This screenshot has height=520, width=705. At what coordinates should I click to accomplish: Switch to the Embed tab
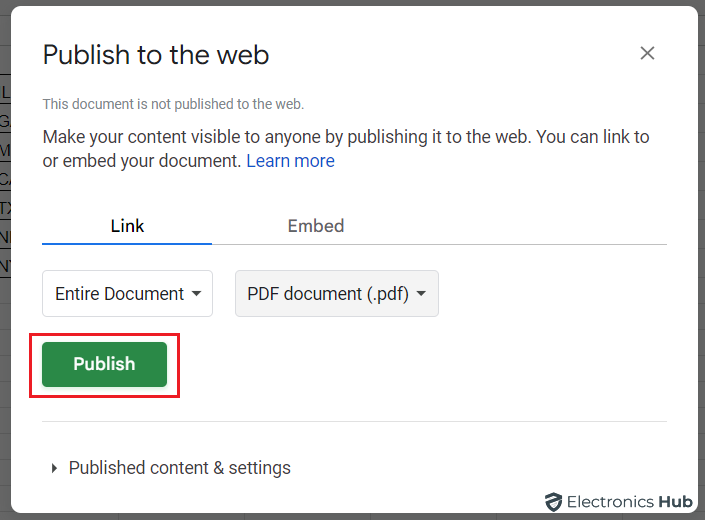316,226
